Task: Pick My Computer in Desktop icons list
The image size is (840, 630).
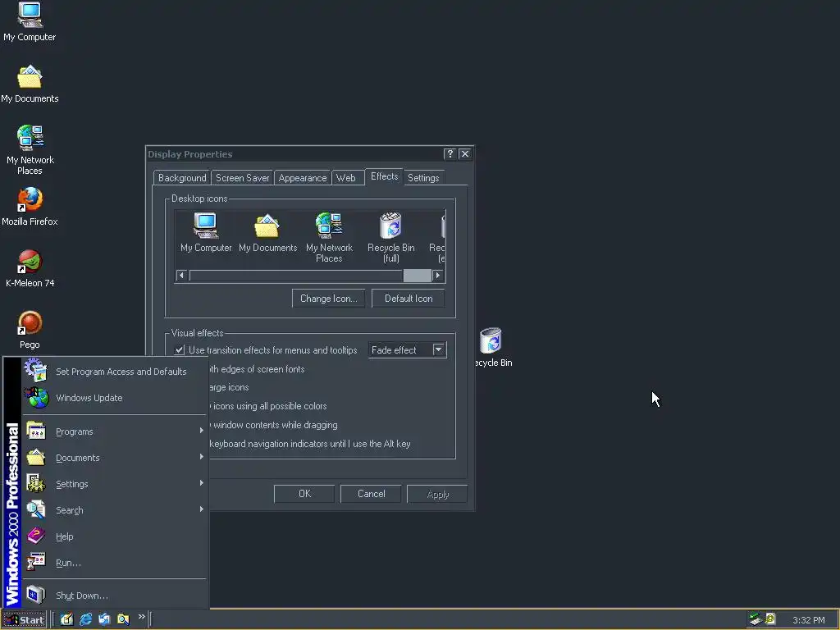Action: click(x=206, y=233)
